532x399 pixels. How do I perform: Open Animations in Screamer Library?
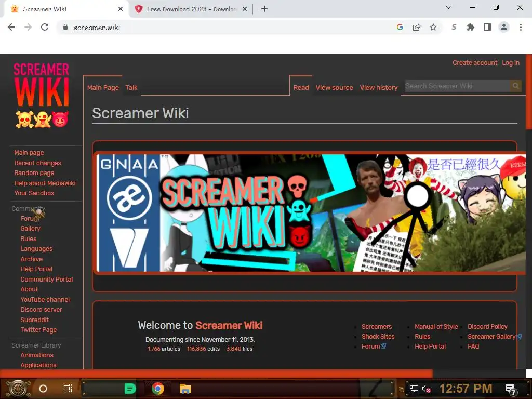37,355
